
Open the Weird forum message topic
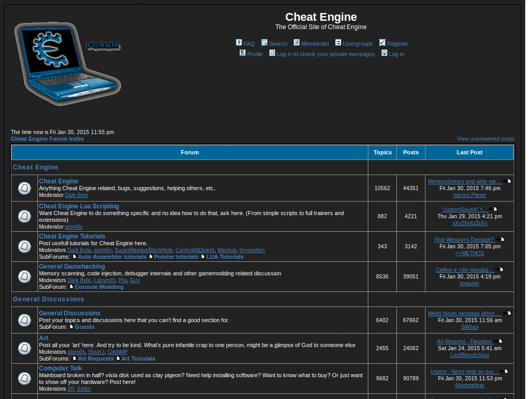point(464,313)
